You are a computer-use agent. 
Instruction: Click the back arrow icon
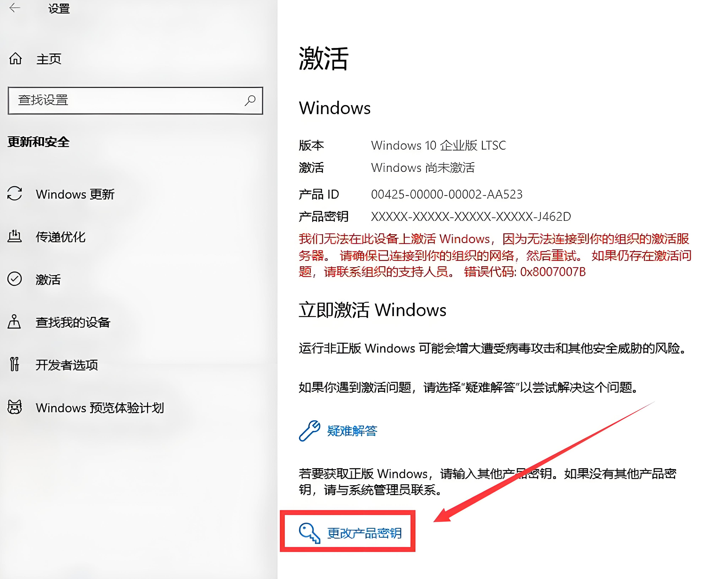point(15,8)
